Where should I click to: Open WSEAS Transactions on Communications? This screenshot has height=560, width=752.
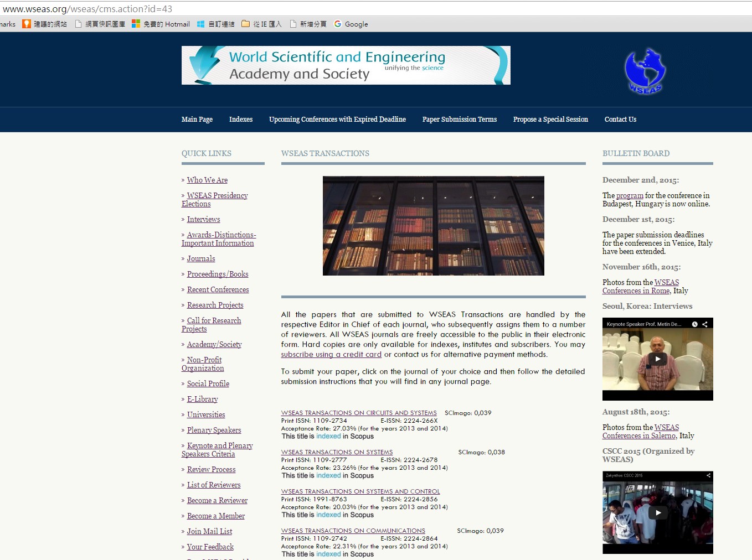[353, 531]
